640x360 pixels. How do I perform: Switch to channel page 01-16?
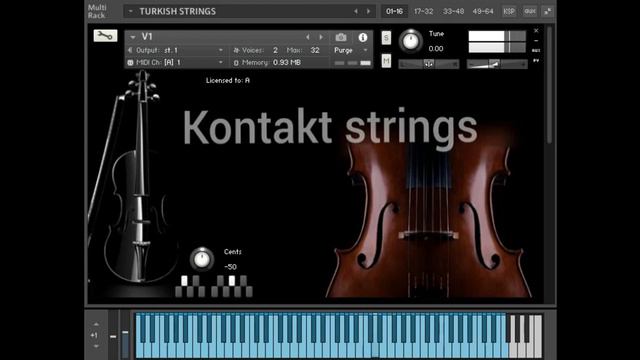click(394, 11)
